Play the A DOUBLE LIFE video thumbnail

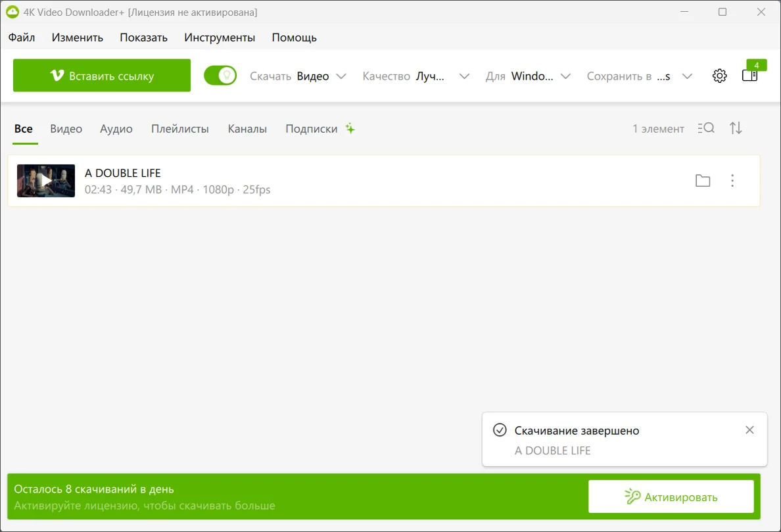pyautogui.click(x=46, y=181)
